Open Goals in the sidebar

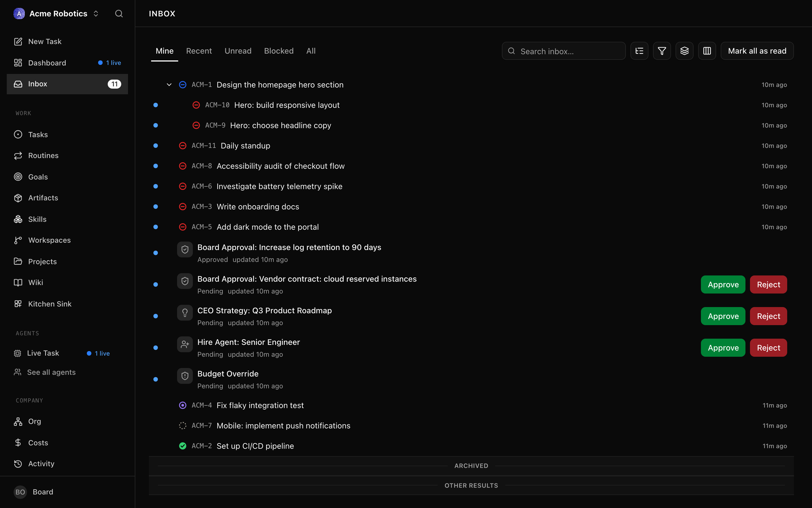coord(67,177)
